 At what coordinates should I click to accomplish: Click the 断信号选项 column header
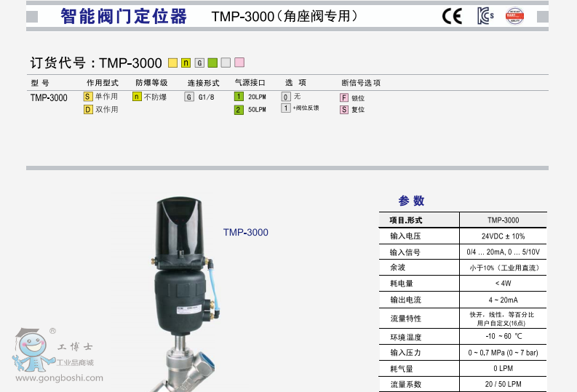(361, 83)
